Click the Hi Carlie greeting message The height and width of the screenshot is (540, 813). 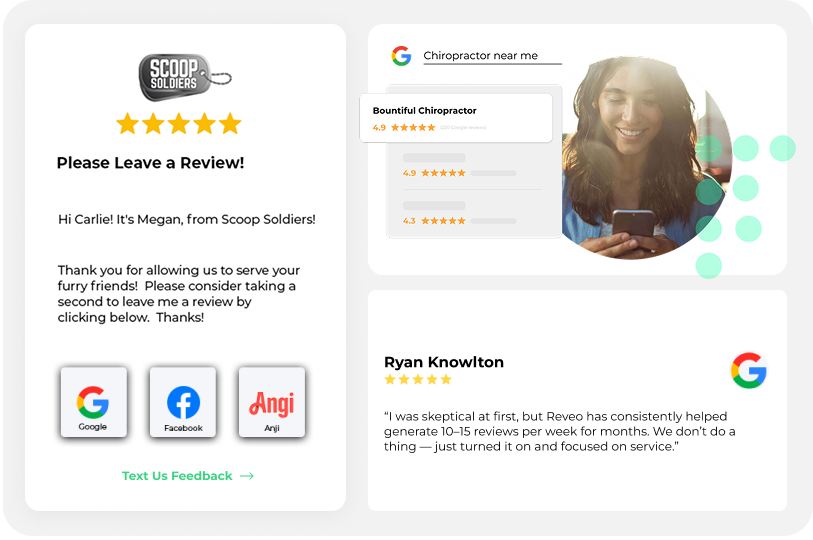187,219
